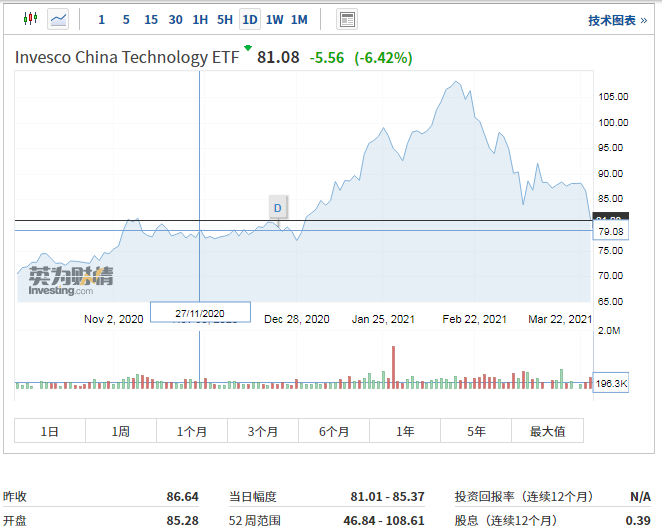The image size is (662, 526).
Task: Set range to 最大值
Action: click(x=547, y=431)
